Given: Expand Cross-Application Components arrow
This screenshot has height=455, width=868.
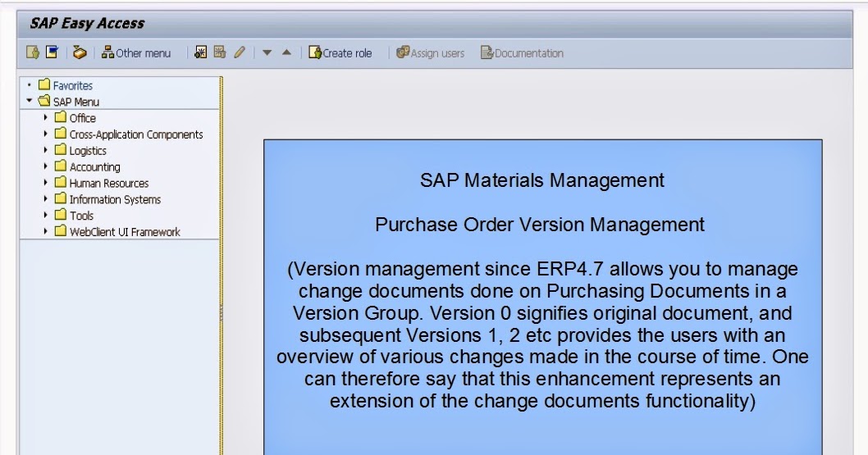Looking at the screenshot, I should click(45, 134).
